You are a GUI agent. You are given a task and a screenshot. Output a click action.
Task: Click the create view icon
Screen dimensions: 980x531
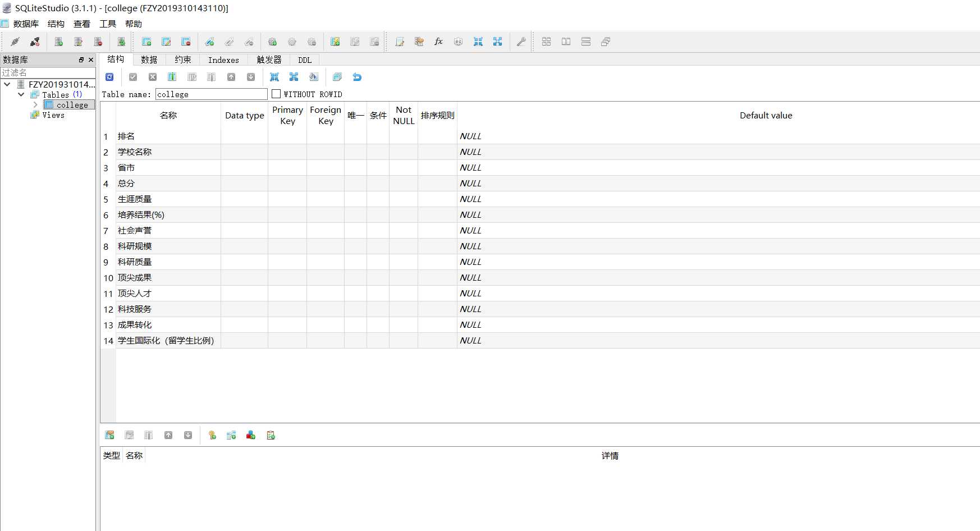click(335, 42)
